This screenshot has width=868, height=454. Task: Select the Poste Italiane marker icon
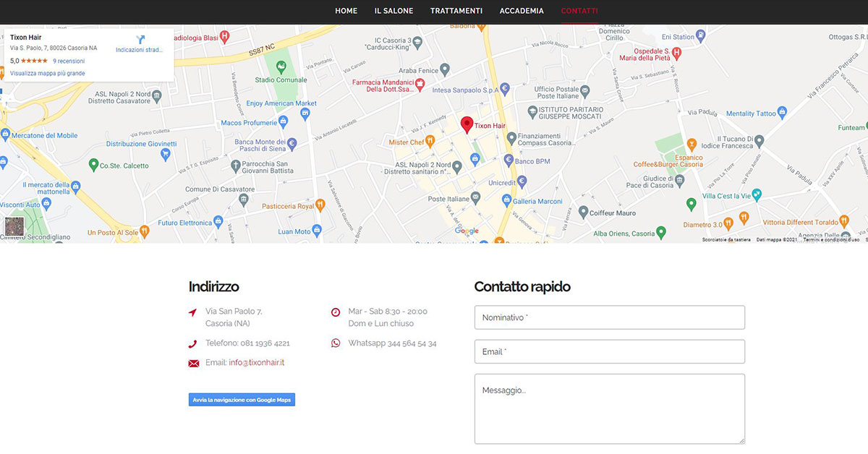[475, 197]
